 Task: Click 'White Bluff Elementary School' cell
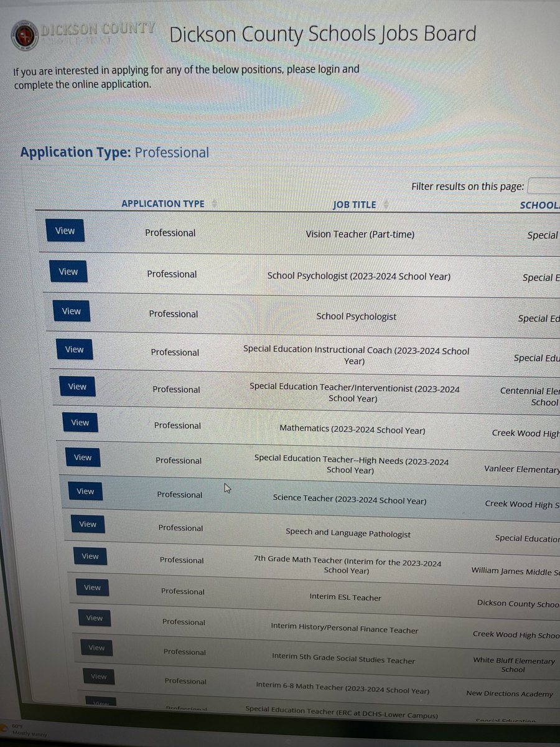(513, 665)
